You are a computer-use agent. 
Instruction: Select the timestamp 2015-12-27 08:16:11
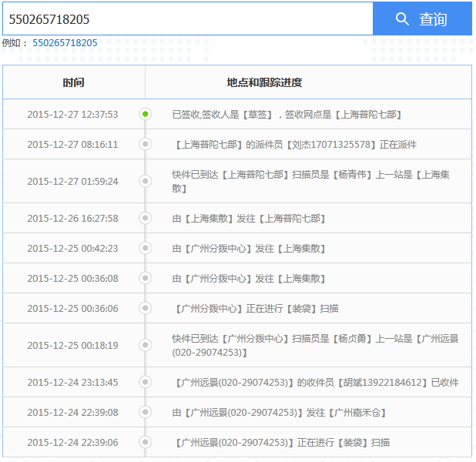[x=72, y=144]
